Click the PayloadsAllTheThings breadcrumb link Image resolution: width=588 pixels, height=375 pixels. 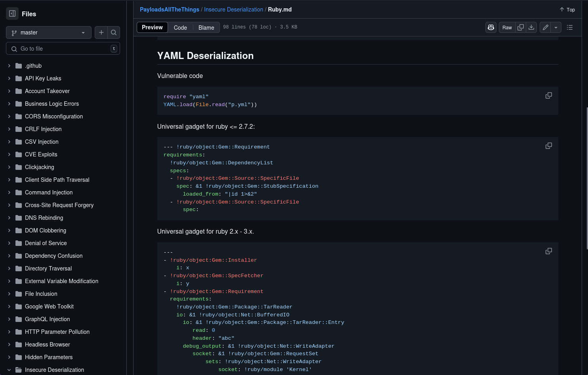(170, 10)
